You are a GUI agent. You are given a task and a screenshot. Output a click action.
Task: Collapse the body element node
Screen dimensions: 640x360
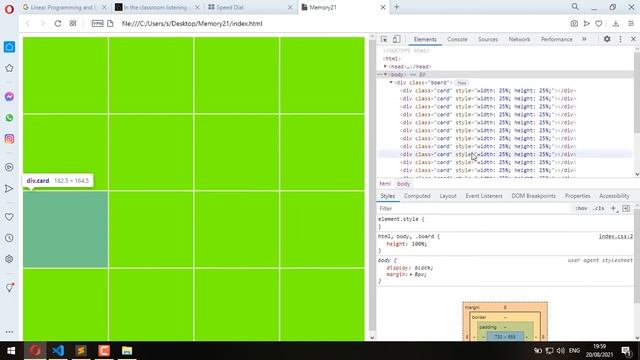pos(385,75)
